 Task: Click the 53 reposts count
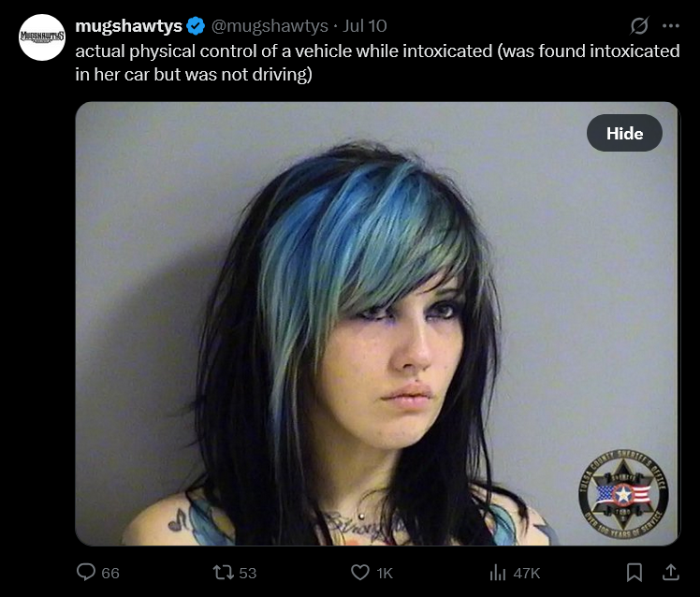248,573
